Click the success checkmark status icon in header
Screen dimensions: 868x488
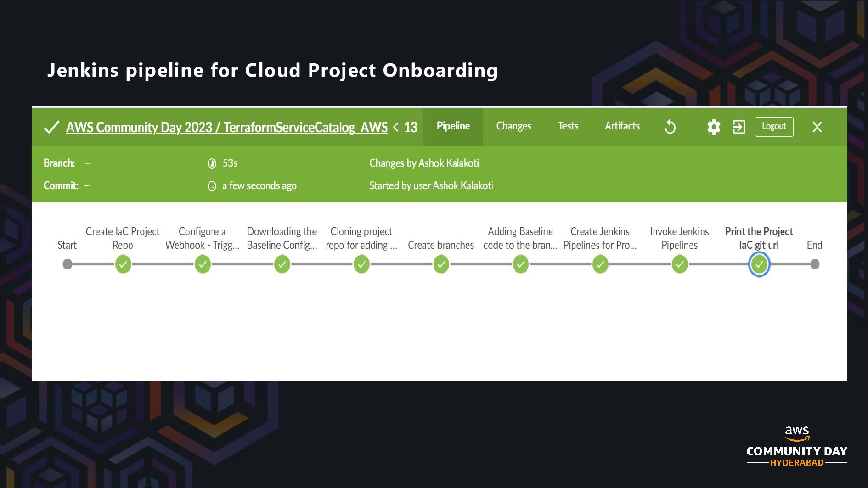tap(51, 127)
